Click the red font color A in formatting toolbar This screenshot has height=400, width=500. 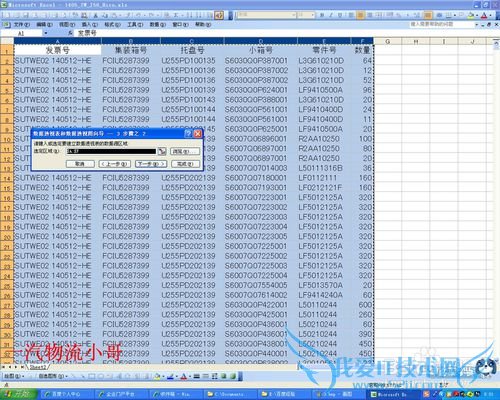click(484, 15)
